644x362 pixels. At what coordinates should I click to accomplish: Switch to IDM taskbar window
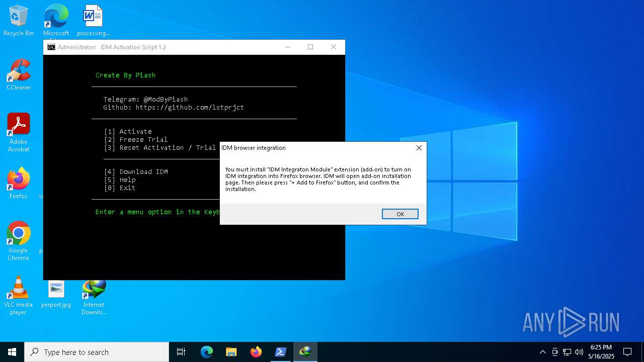pos(305,352)
